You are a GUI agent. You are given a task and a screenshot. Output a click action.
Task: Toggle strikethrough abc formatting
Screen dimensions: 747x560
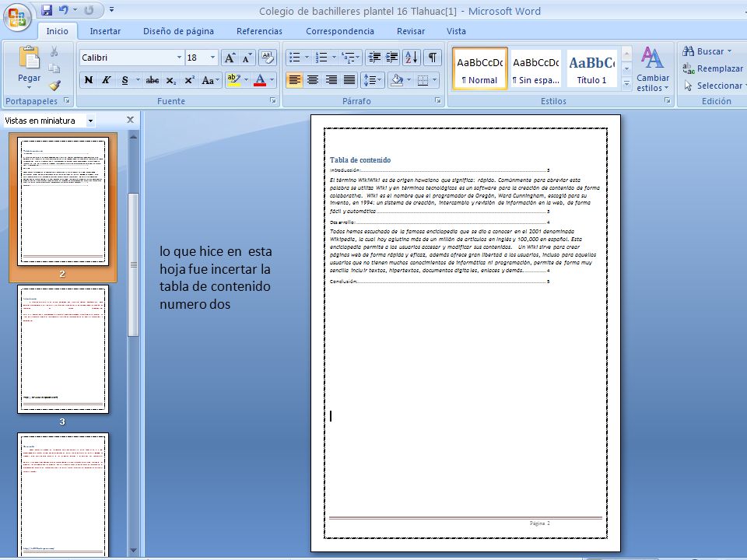pos(153,80)
